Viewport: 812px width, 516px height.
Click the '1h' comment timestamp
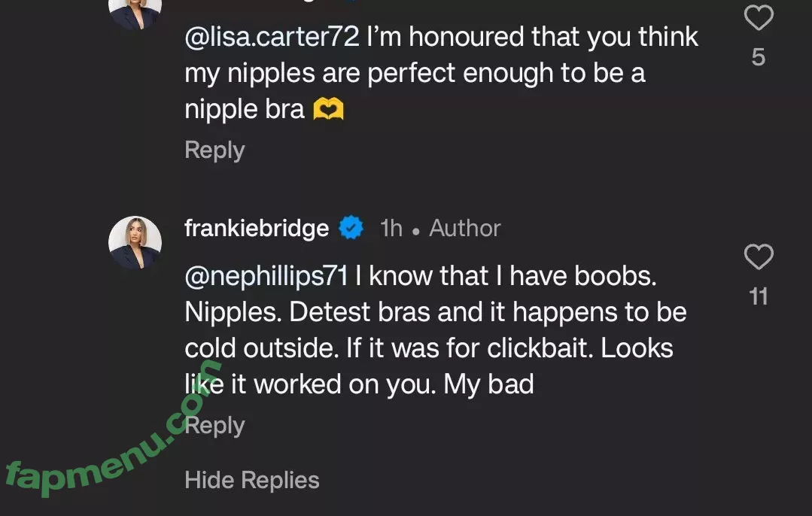pyautogui.click(x=391, y=229)
